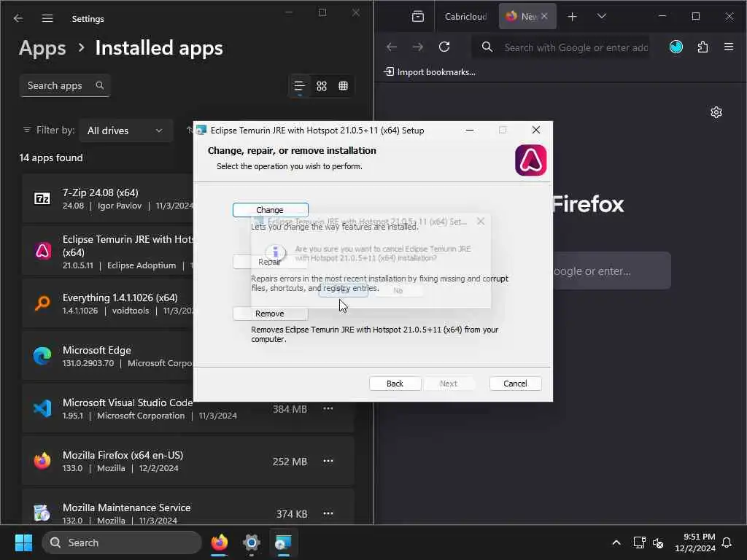
Task: Switch installed apps to table view
Action: click(x=343, y=86)
